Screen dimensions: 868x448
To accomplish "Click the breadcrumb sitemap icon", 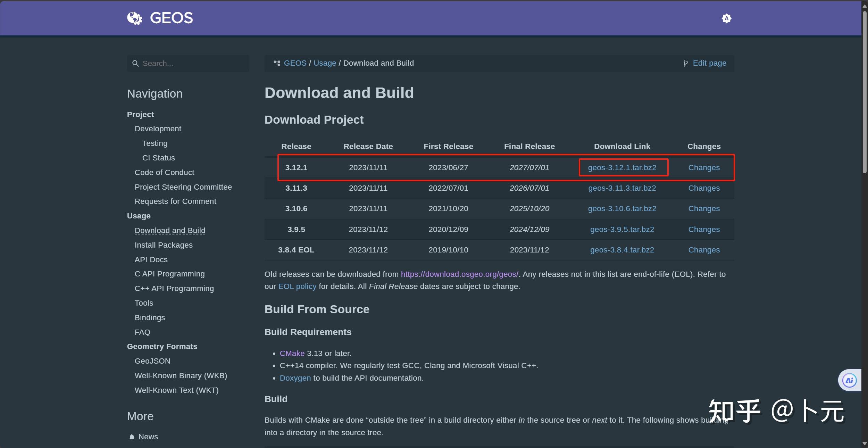I will coord(277,63).
